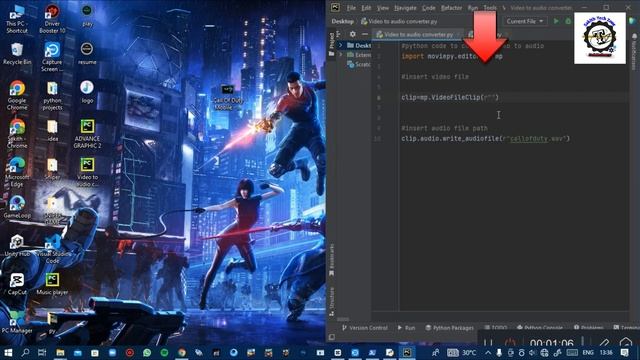Click the Debug bug icon in PyCharm

[568, 21]
